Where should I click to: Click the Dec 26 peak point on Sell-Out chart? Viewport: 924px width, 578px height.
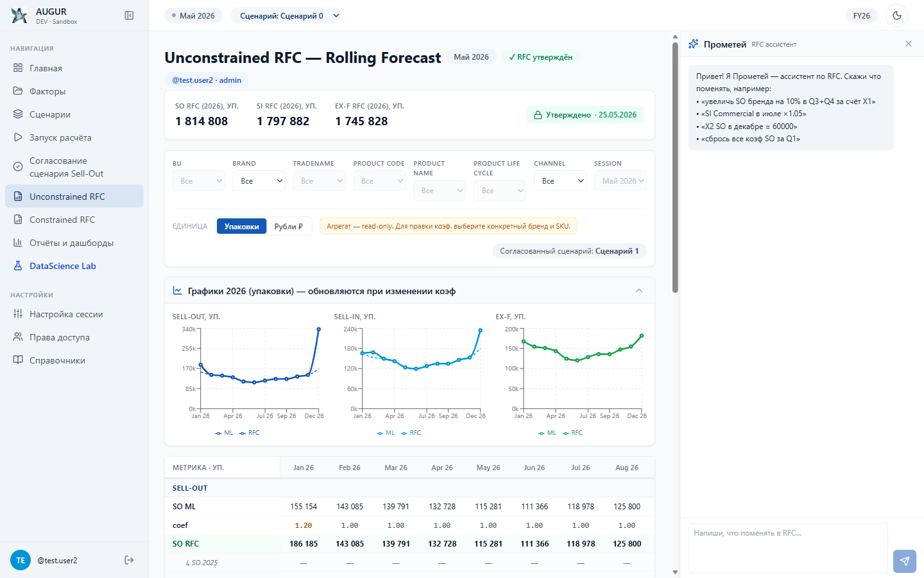point(319,329)
